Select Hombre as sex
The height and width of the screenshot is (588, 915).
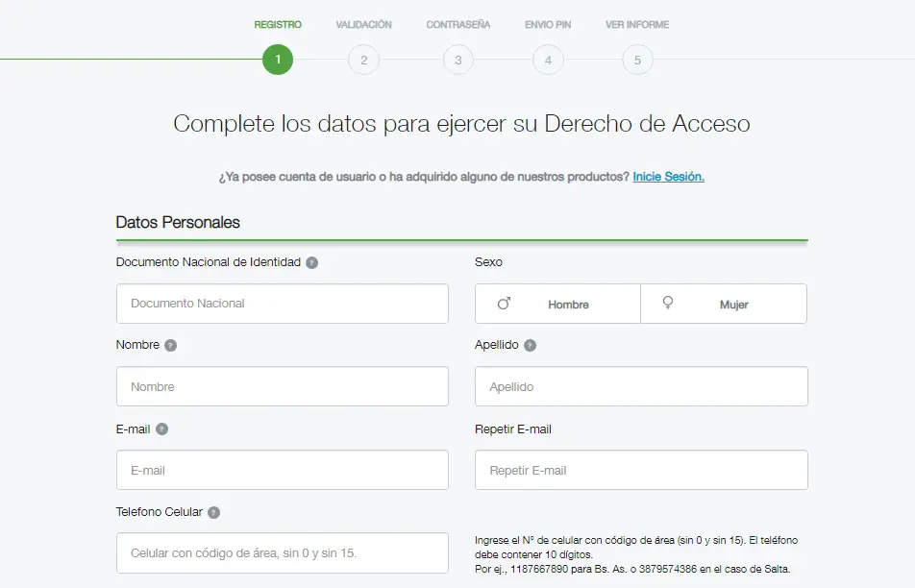557,304
